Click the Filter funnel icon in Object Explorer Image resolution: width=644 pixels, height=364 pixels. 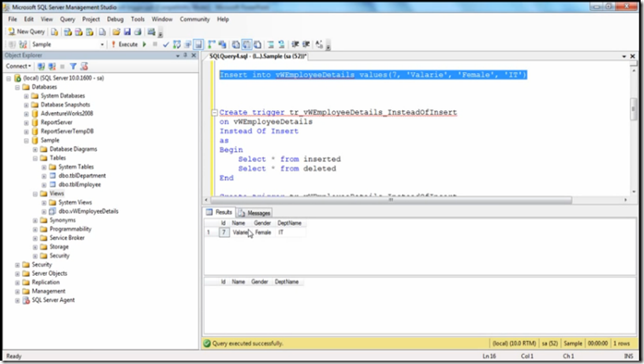tap(73, 66)
